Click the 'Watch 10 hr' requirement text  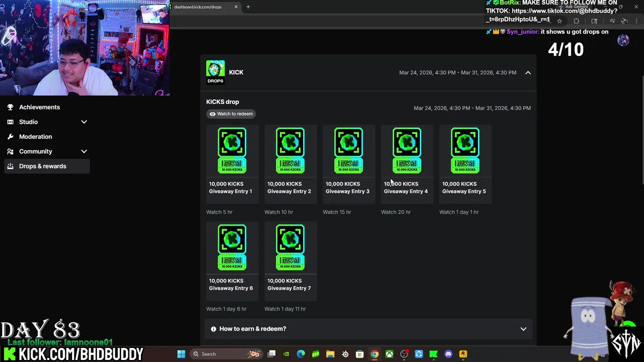click(x=279, y=212)
